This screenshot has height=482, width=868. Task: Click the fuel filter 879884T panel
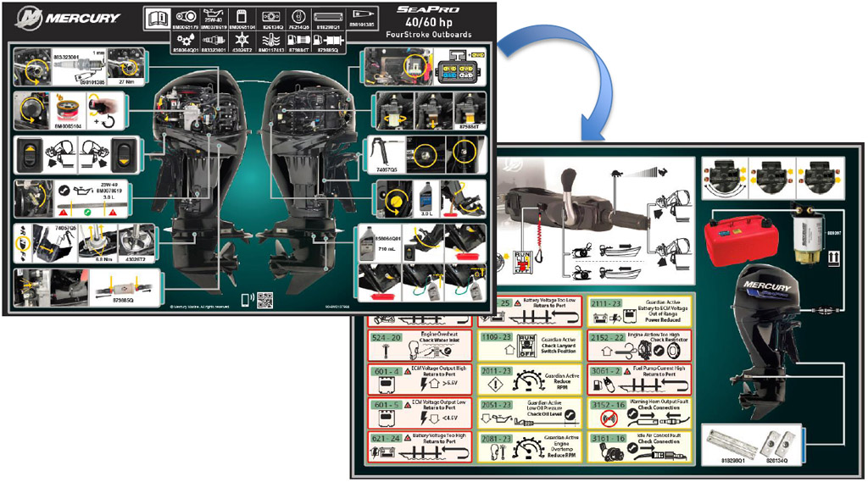(431, 111)
